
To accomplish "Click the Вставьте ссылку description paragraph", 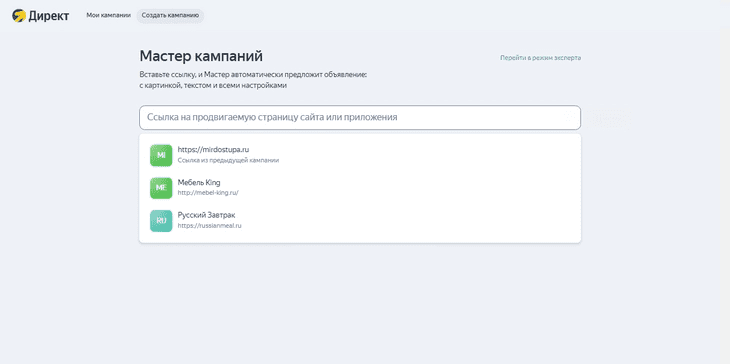I will tap(253, 80).
